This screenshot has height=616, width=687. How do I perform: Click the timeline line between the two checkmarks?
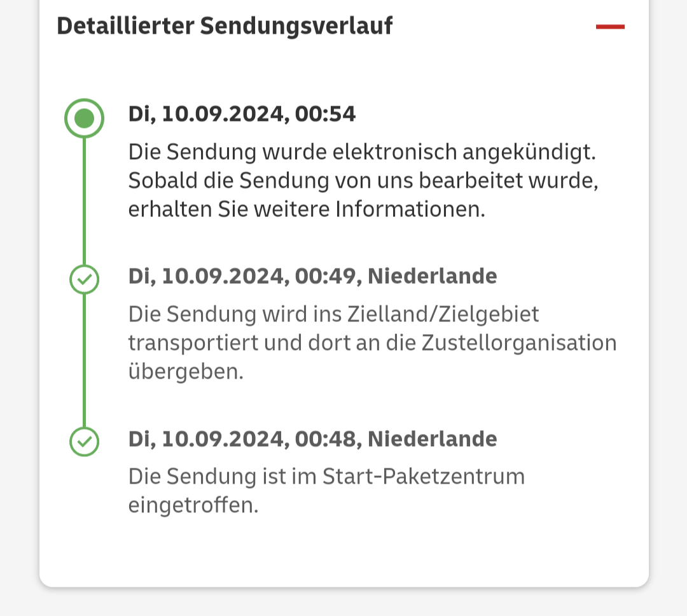(x=84, y=360)
